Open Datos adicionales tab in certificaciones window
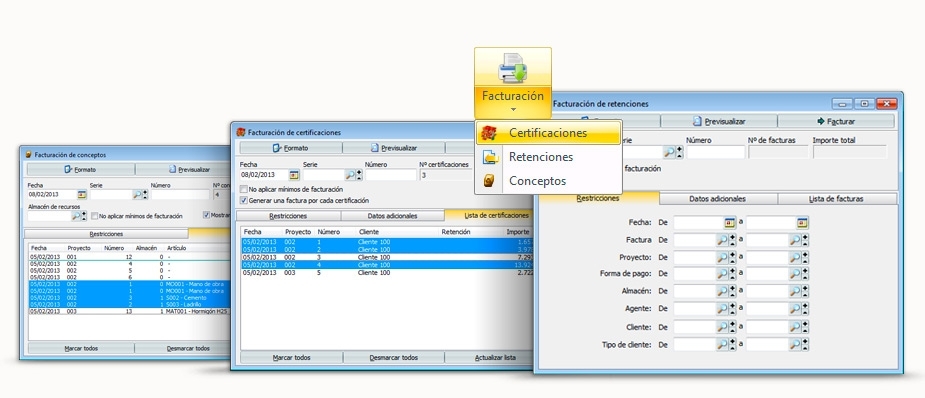 [392, 216]
